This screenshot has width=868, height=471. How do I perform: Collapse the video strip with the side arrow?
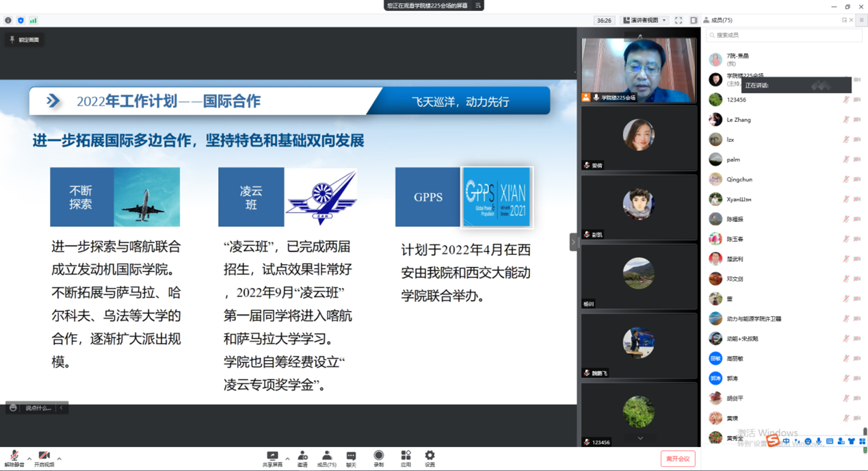[573, 242]
